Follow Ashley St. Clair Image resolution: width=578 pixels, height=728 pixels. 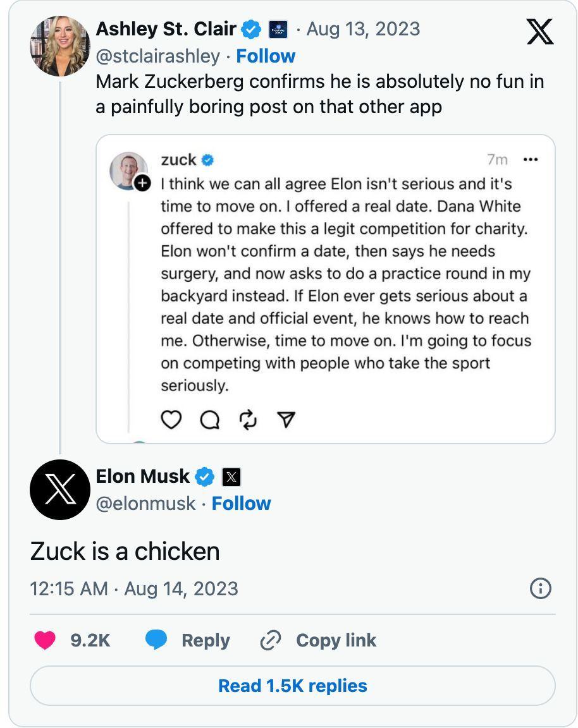tap(266, 56)
